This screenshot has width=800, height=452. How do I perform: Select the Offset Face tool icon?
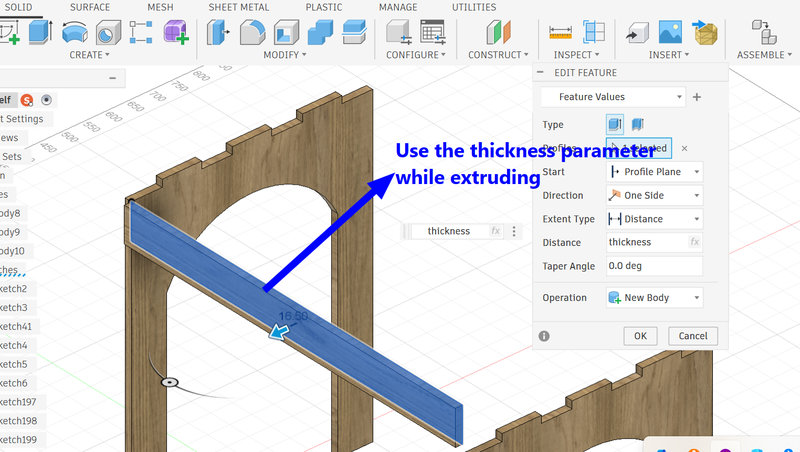(x=354, y=32)
